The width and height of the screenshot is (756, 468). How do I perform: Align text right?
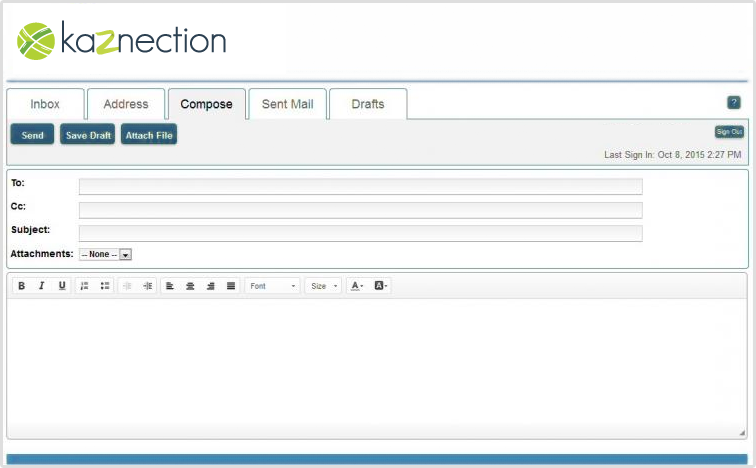pos(210,286)
